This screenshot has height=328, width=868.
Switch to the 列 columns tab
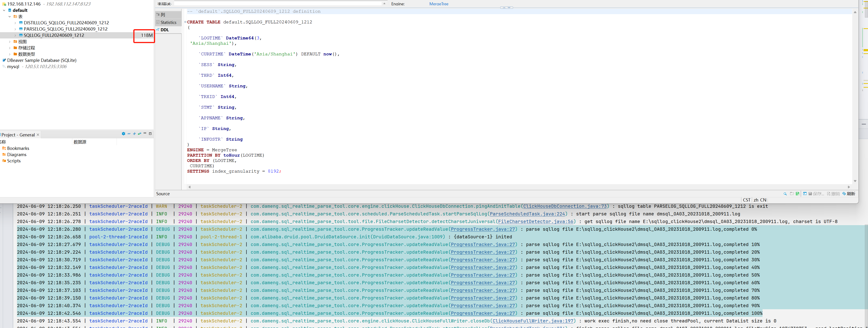[163, 15]
